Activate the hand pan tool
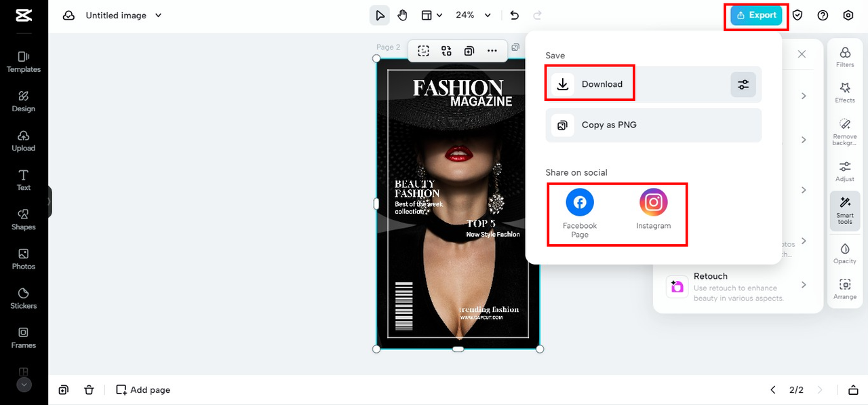This screenshot has width=868, height=405. [x=403, y=16]
